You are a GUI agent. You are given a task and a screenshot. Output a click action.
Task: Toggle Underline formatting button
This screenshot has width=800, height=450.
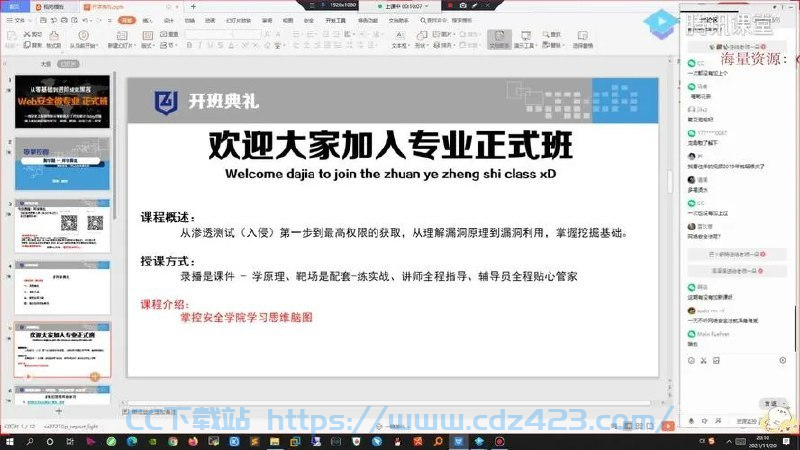[210, 45]
